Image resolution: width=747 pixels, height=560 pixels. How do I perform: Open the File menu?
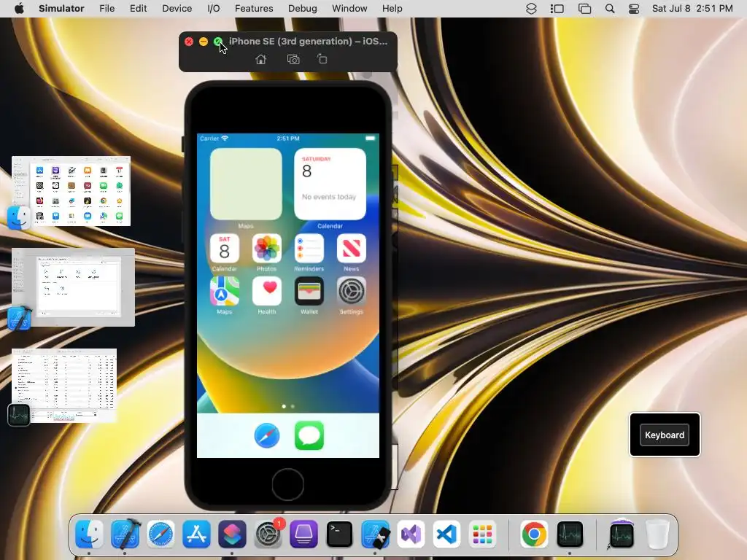pyautogui.click(x=107, y=9)
